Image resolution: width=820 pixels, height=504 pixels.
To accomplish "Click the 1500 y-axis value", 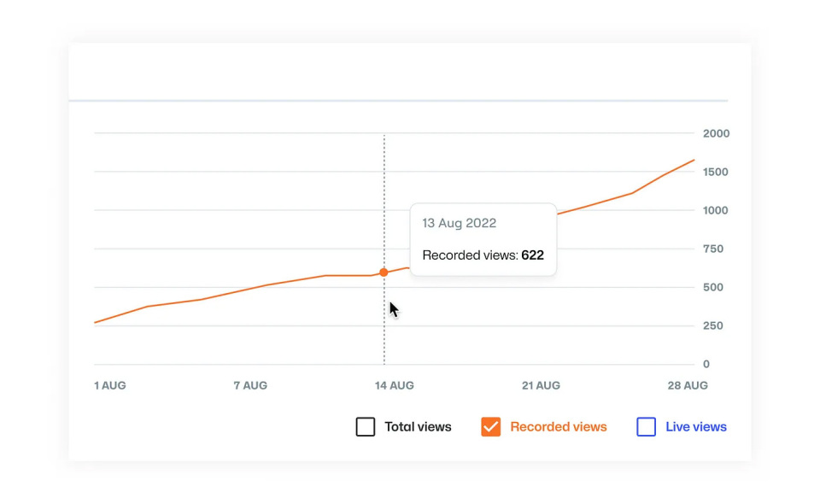I will click(715, 172).
